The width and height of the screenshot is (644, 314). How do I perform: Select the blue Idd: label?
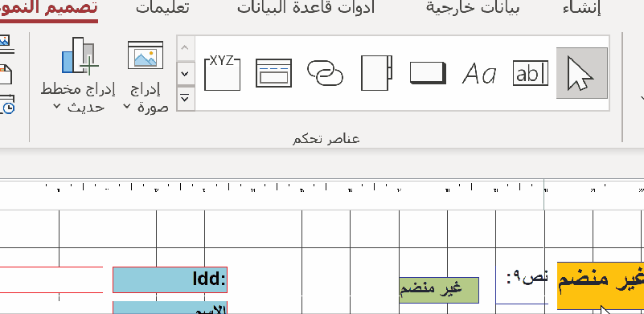[x=170, y=279]
